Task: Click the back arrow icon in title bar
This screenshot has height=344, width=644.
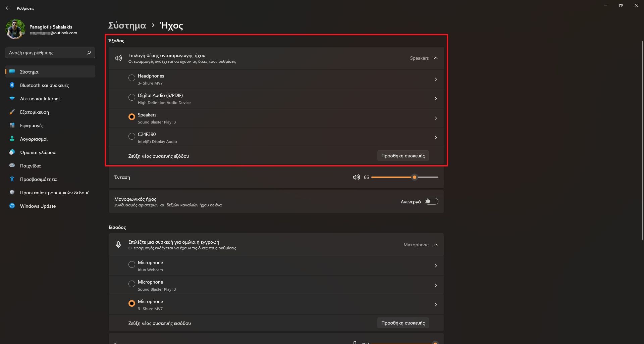Action: pos(8,8)
